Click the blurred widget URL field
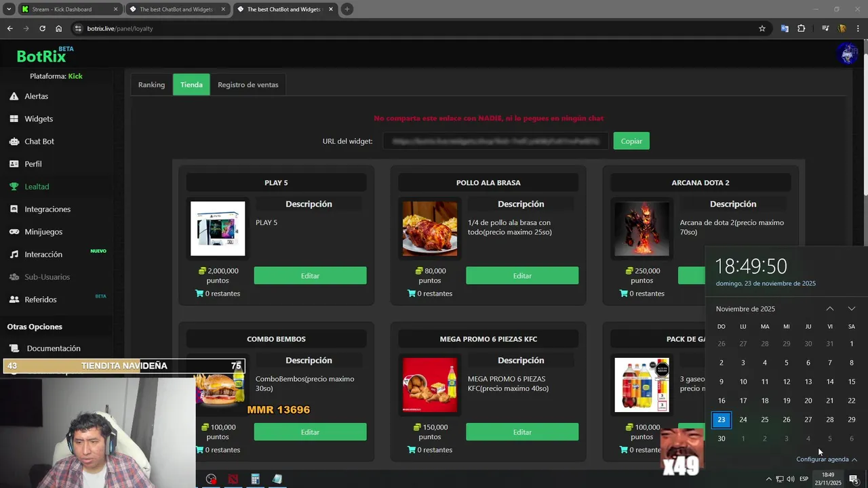This screenshot has height=488, width=868. 496,141
